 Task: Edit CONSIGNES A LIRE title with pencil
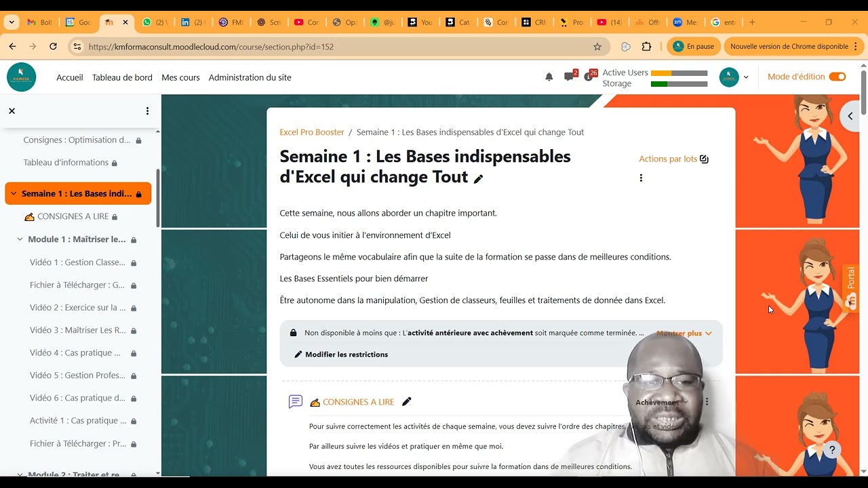(406, 402)
